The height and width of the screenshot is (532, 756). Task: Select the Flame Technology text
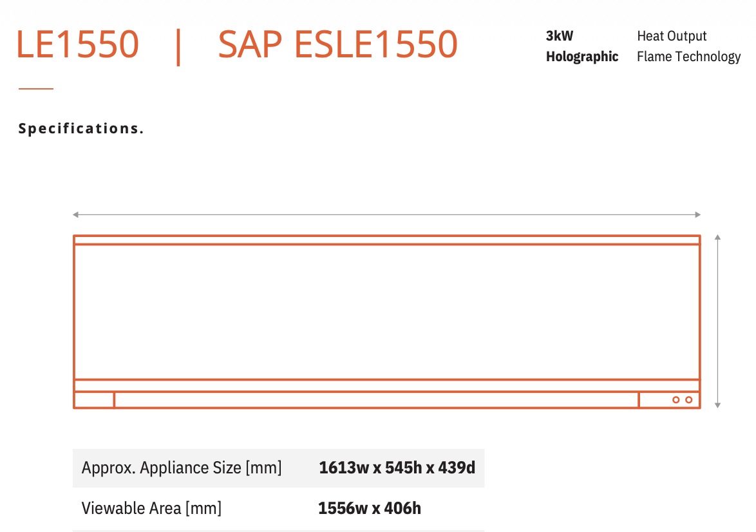coord(688,57)
